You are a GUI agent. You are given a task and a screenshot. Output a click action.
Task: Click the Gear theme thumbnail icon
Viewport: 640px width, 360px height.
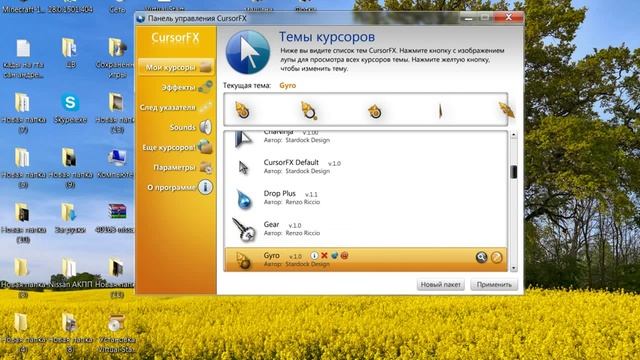[x=244, y=229]
